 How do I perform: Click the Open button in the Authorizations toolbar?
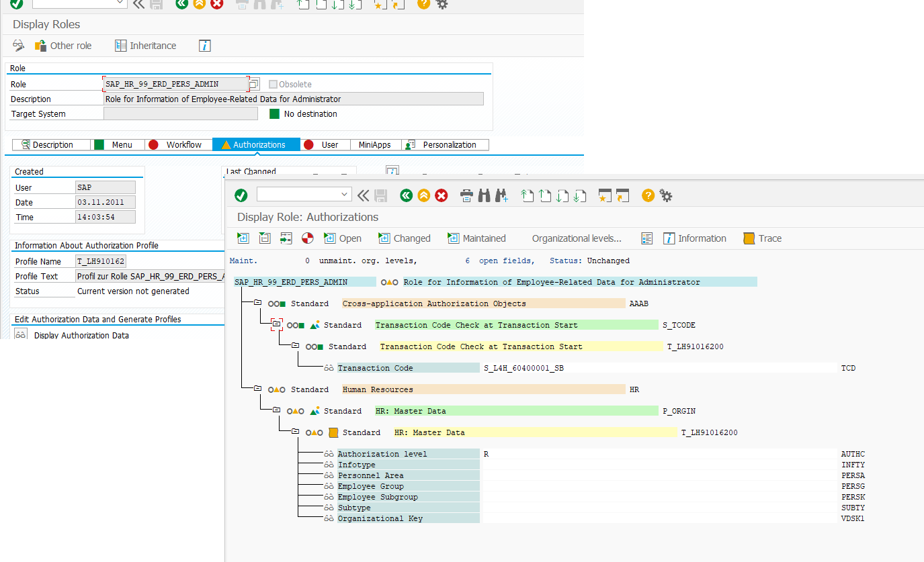point(343,238)
